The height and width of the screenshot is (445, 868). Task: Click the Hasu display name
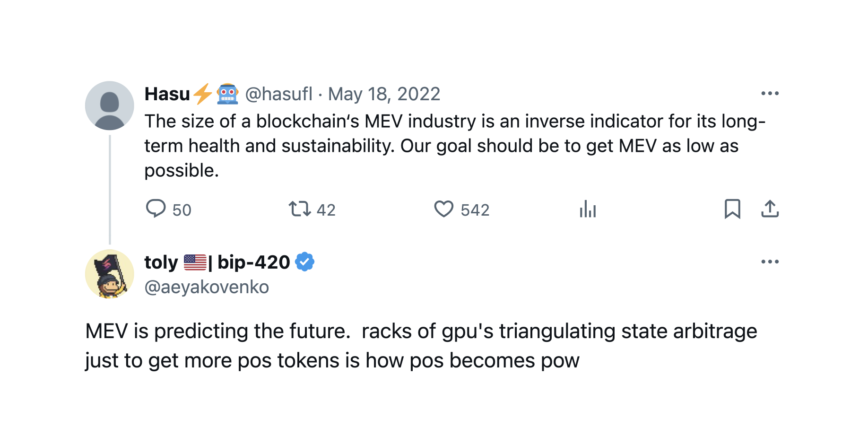click(167, 94)
